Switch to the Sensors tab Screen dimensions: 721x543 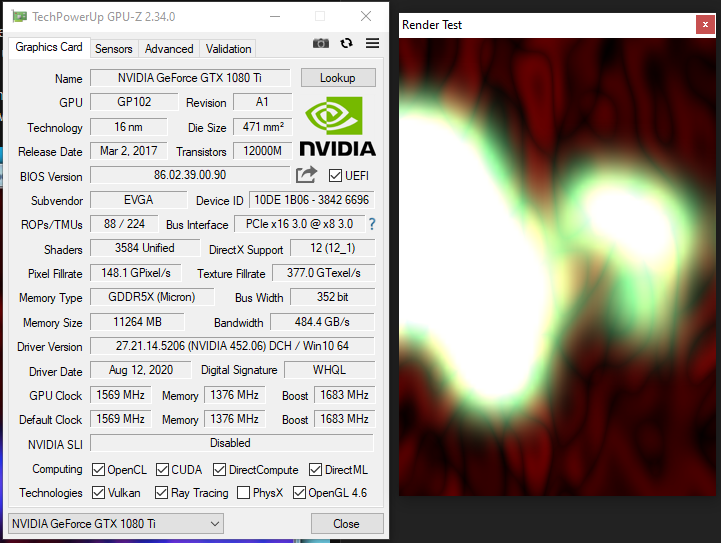(114, 49)
